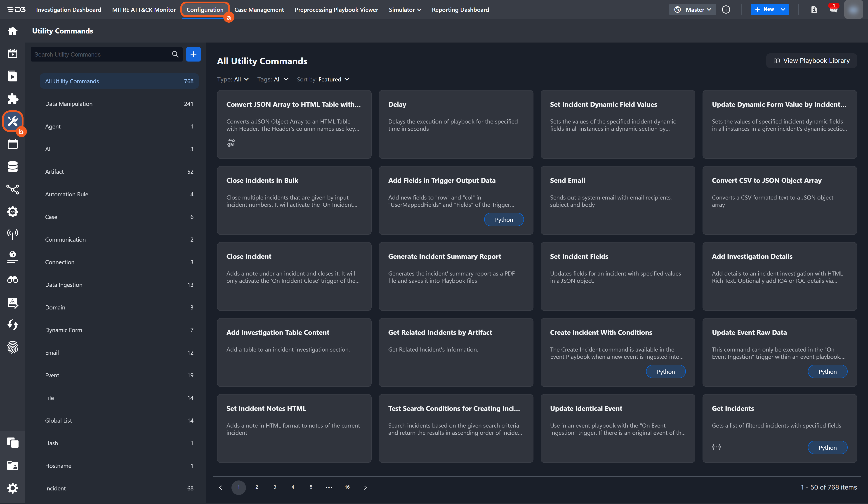Click the home icon in sidebar

coord(12,31)
